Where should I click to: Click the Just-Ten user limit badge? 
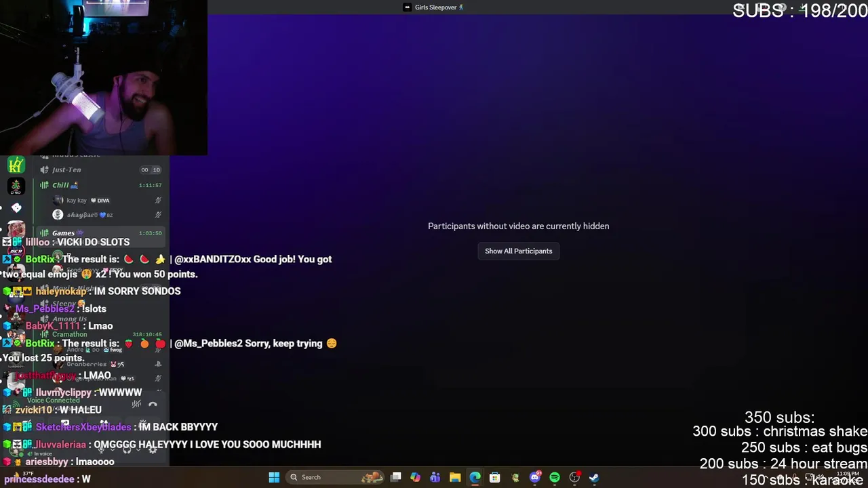pos(151,170)
